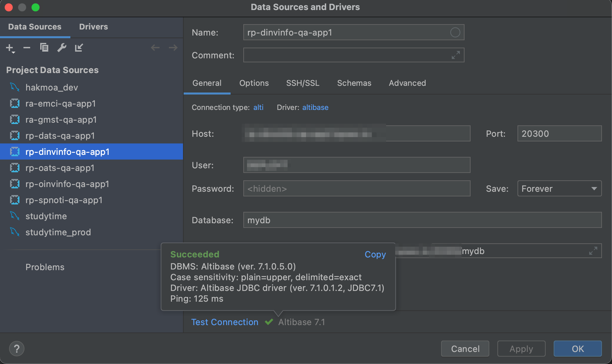612x364 pixels.
Task: Select studytime_prod data source
Action: (91, 232)
